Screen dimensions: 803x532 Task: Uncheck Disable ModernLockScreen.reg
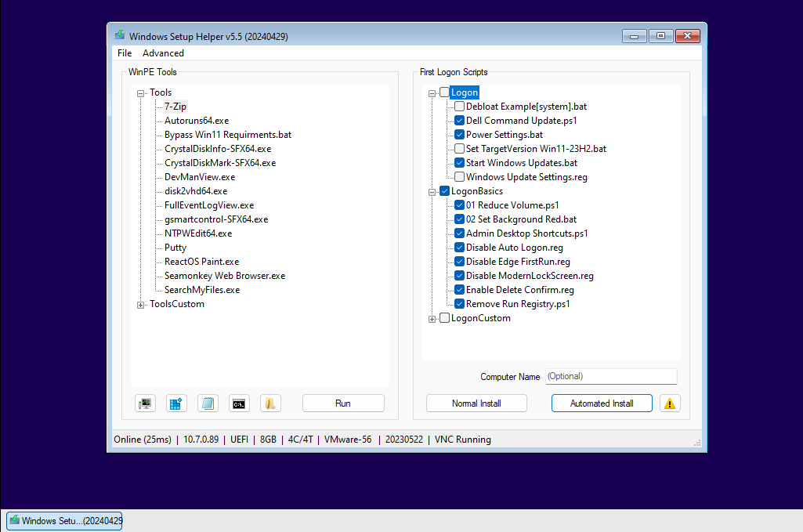pyautogui.click(x=459, y=276)
